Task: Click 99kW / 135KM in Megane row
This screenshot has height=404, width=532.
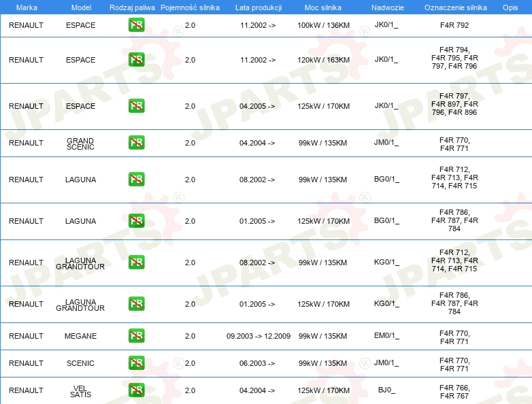Action: [x=322, y=336]
